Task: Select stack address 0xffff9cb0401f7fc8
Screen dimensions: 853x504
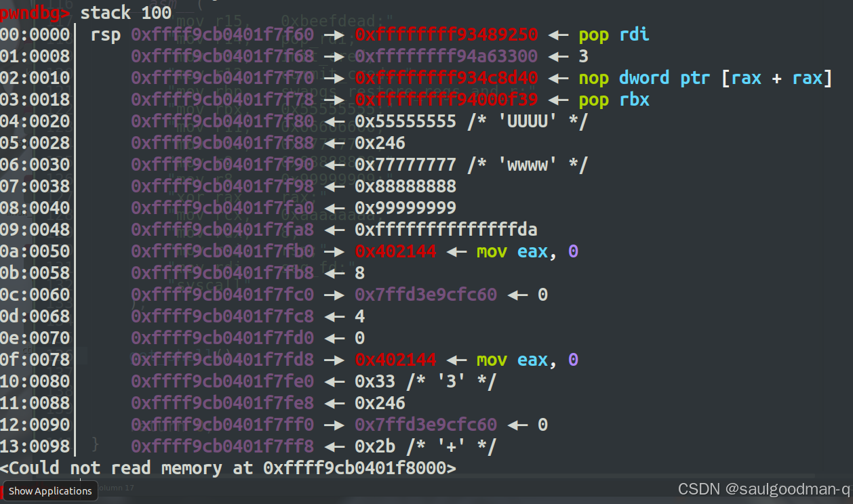Action: (x=222, y=316)
